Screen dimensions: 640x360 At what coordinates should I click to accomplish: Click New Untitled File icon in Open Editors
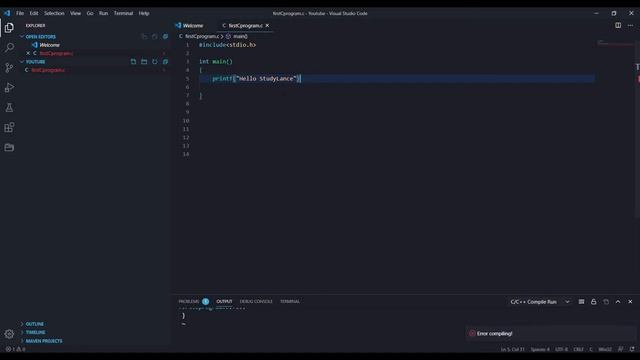(144, 37)
